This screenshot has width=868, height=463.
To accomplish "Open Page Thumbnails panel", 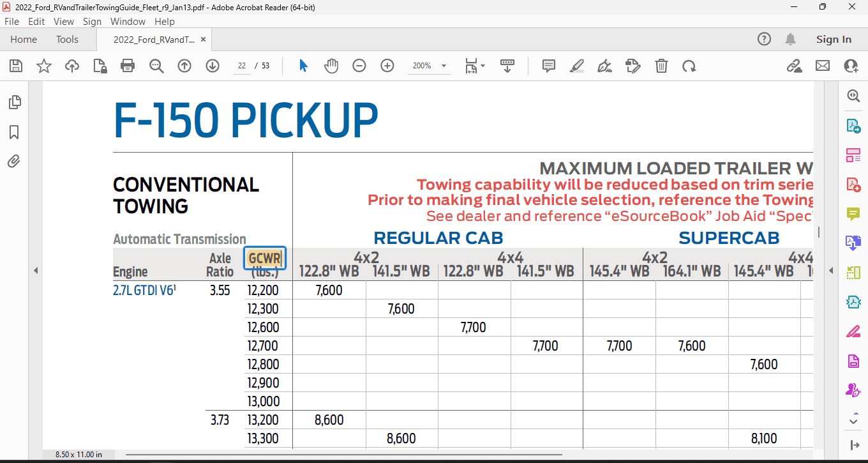I will 14,102.
